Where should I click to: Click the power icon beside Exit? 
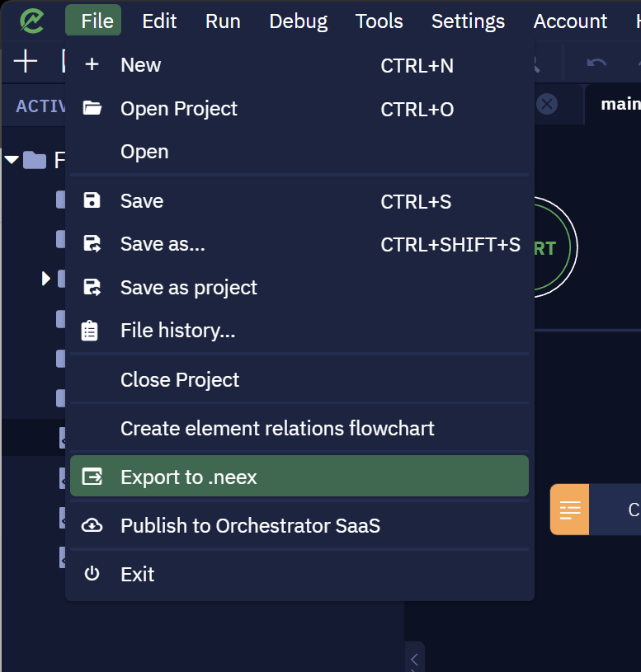[92, 573]
